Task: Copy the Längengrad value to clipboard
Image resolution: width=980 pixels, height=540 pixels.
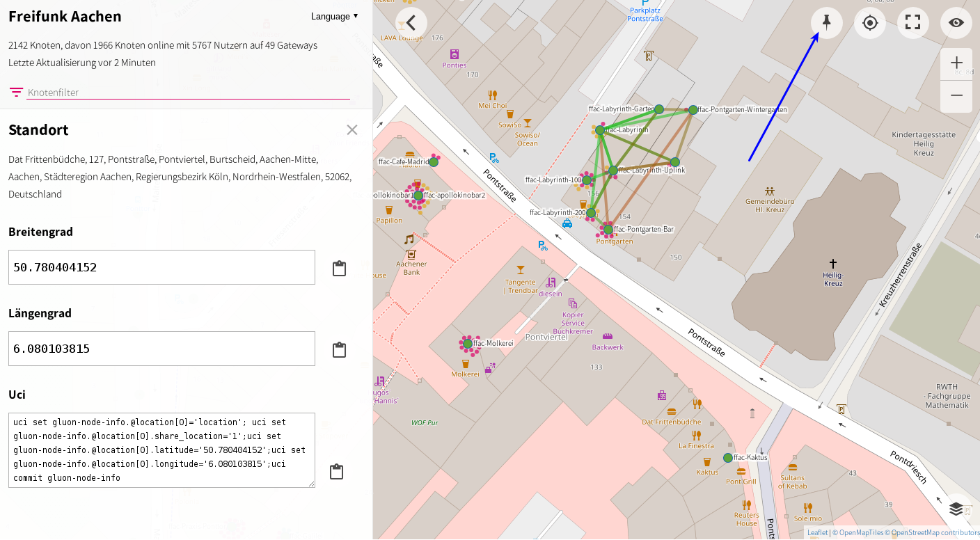Action: pyautogui.click(x=339, y=349)
